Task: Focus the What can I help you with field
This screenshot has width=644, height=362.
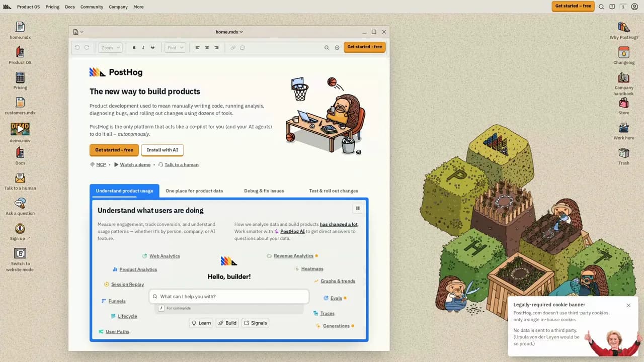Action: pyautogui.click(x=229, y=297)
